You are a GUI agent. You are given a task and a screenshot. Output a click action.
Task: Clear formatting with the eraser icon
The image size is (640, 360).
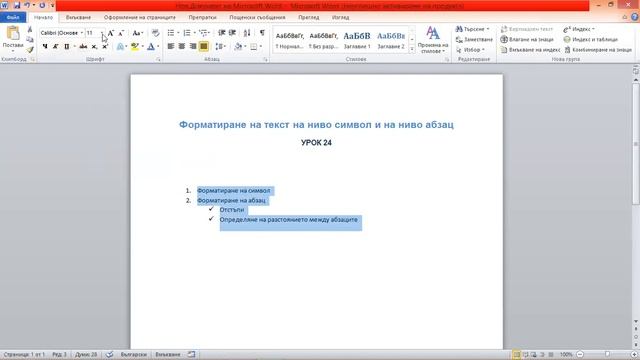click(x=155, y=33)
